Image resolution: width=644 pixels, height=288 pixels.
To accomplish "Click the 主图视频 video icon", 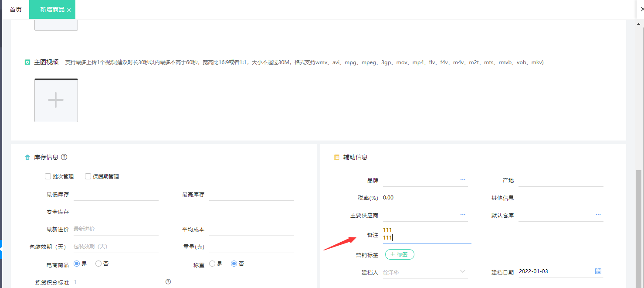I will tap(27, 62).
